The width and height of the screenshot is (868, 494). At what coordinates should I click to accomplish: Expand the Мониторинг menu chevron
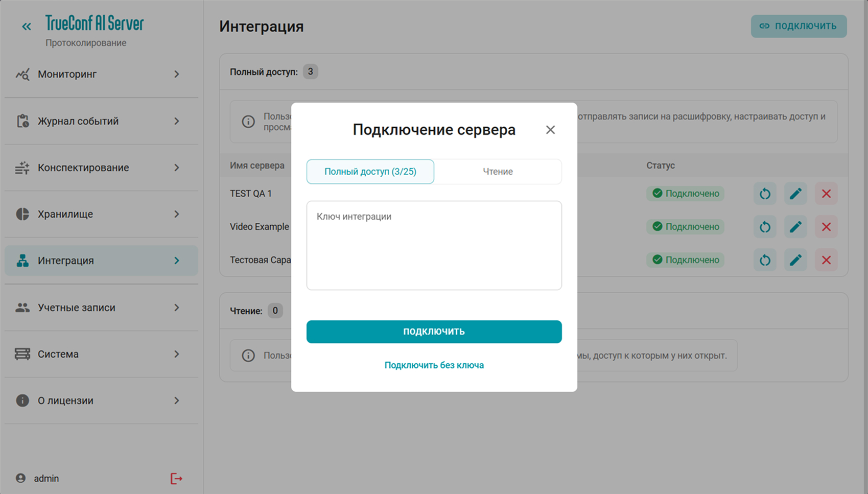pyautogui.click(x=177, y=75)
